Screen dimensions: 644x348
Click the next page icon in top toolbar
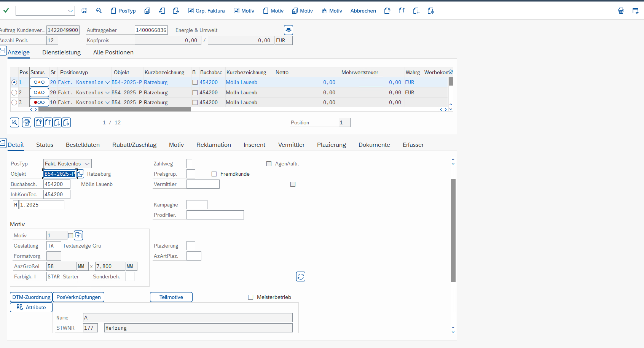coord(416,11)
